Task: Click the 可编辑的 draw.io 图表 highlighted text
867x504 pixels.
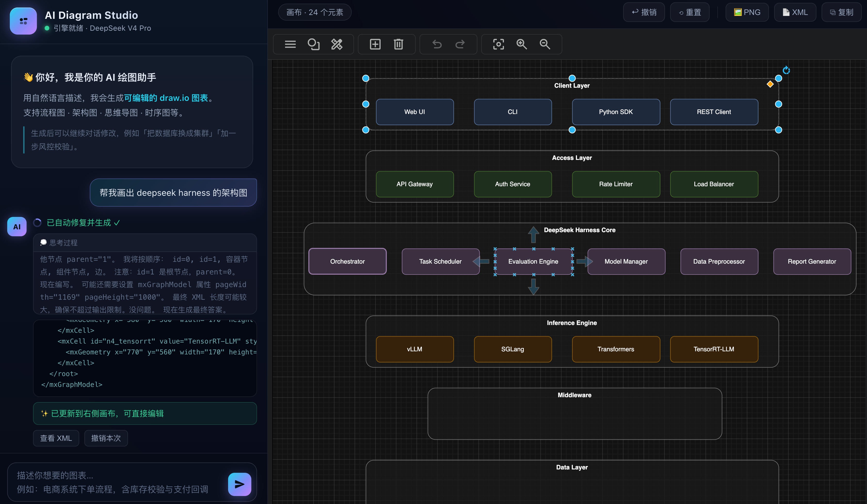Action: click(166, 98)
